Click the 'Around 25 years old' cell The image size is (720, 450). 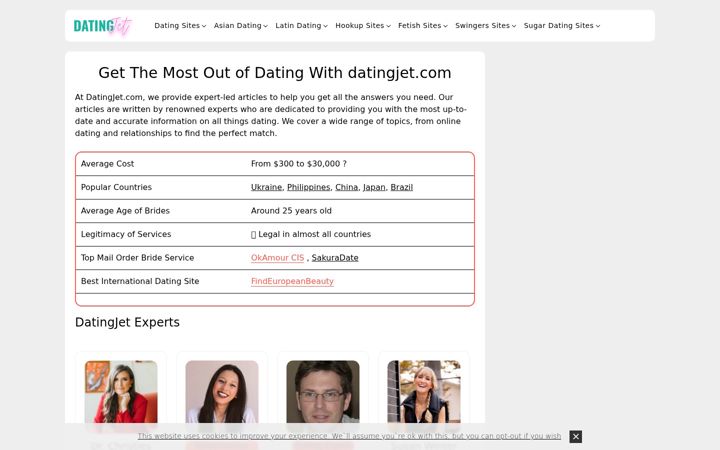point(291,211)
